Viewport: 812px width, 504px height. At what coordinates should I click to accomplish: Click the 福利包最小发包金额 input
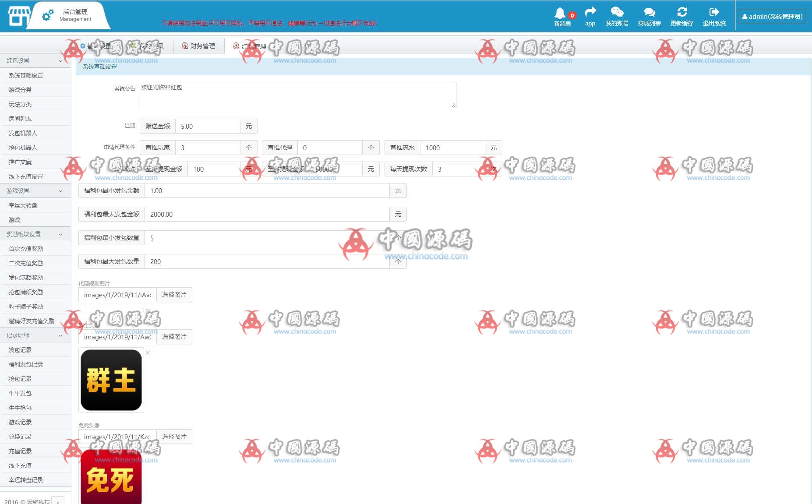click(x=267, y=190)
